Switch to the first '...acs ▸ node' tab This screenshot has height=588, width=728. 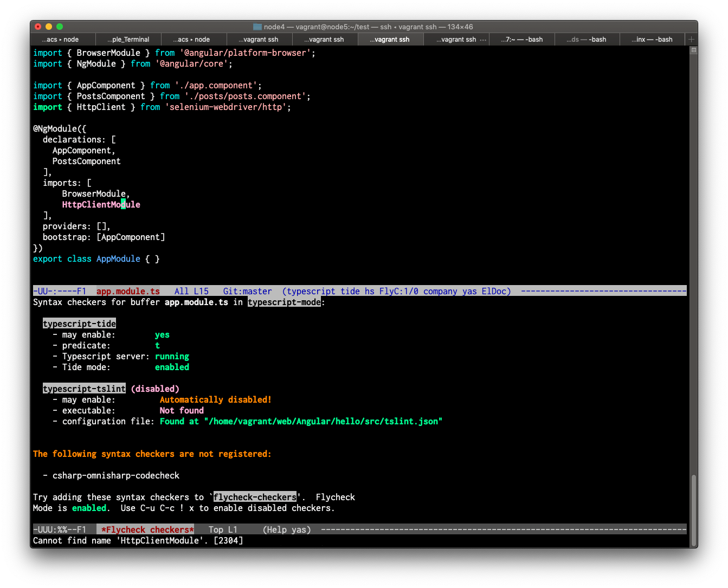click(63, 40)
